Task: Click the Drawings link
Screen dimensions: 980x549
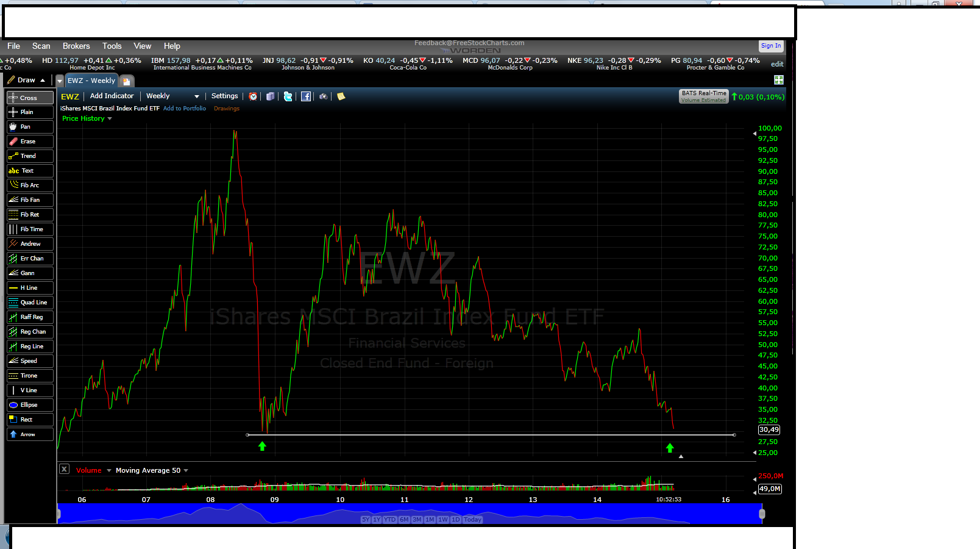Action: 227,109
